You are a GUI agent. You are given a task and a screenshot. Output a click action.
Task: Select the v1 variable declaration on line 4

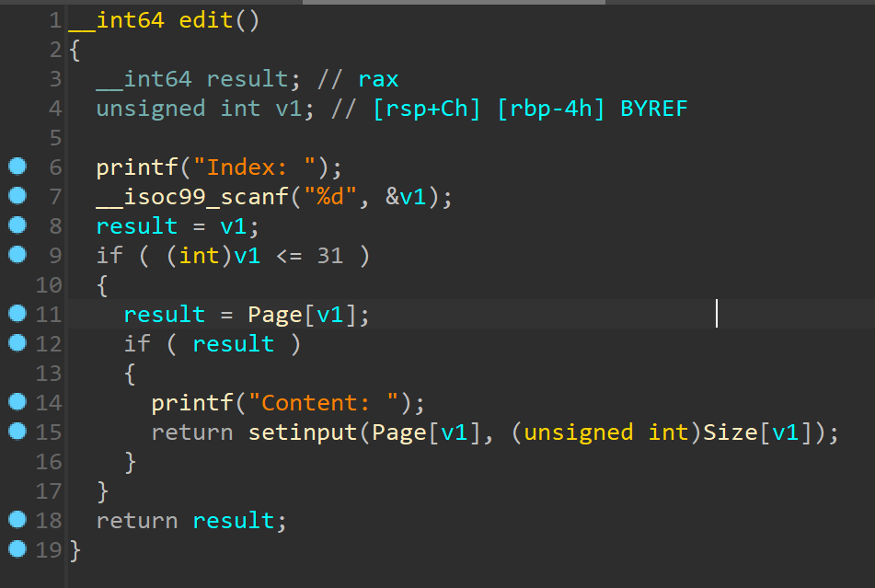coord(289,109)
